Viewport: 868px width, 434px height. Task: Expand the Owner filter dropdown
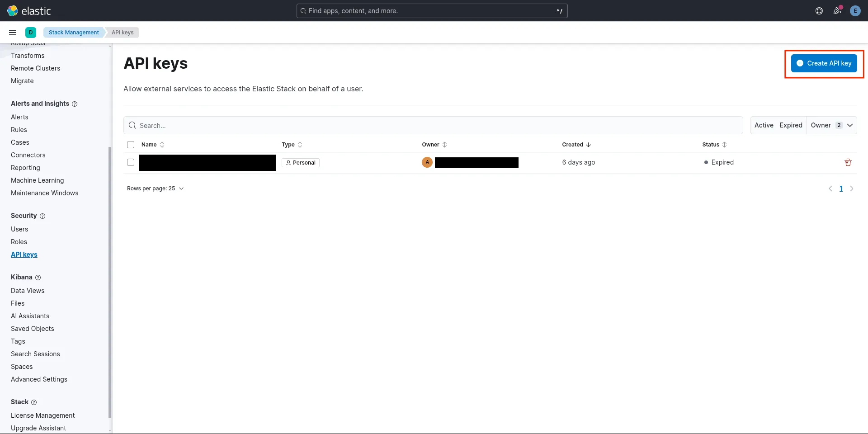click(x=831, y=125)
